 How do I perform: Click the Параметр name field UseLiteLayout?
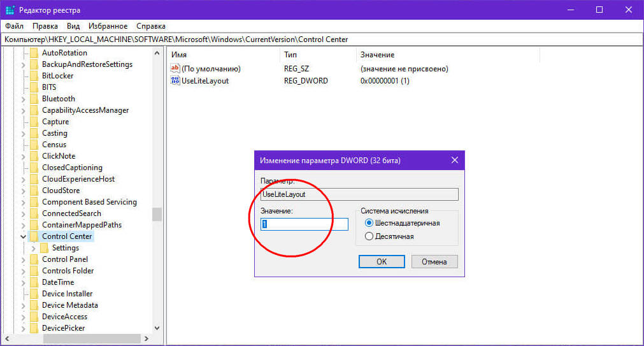[359, 194]
